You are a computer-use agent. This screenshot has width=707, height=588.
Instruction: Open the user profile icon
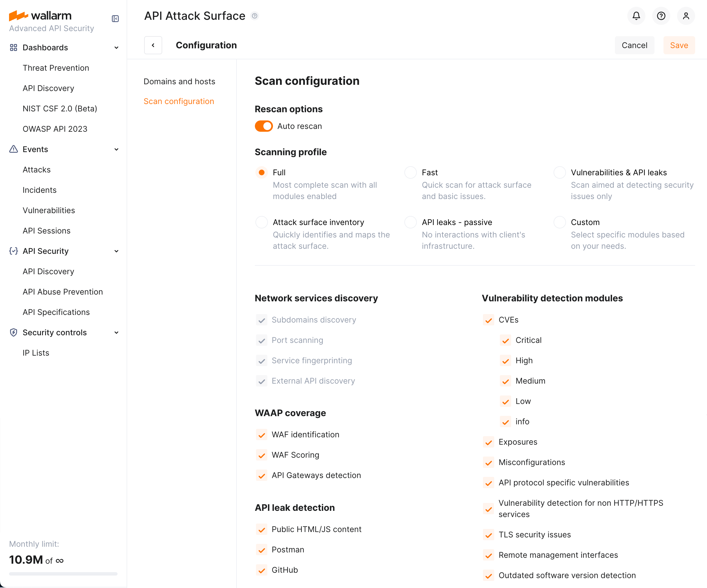(x=686, y=16)
